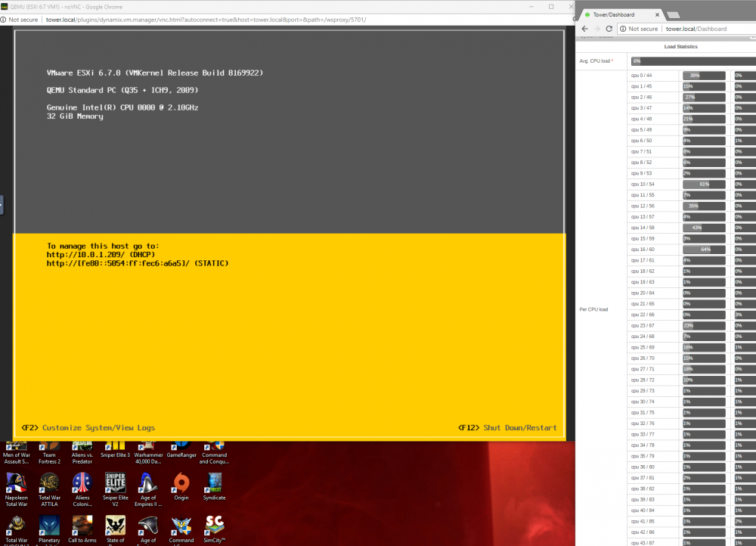Launch Men of War Assault Squad shortcut
The width and height of the screenshot is (756, 546).
pyautogui.click(x=17, y=454)
